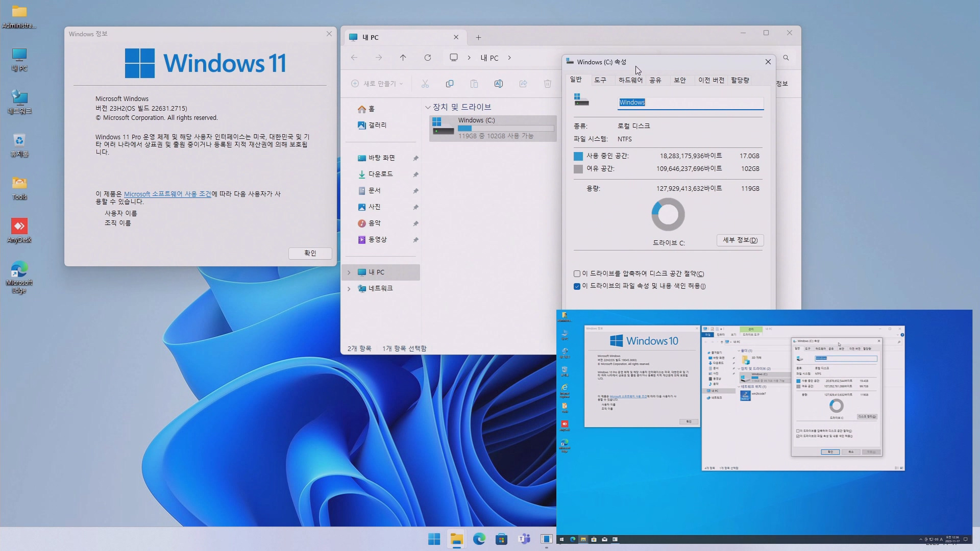Open the Tools folder on desktop
The height and width of the screenshot is (551, 980).
[19, 188]
